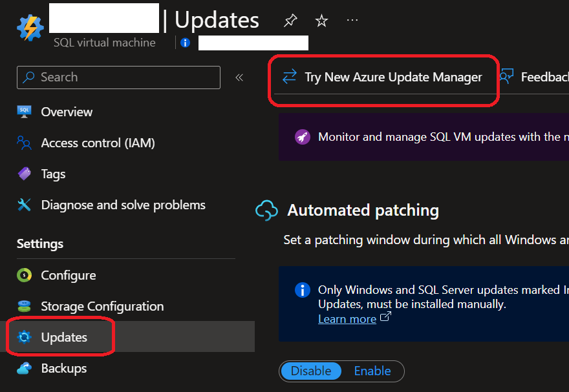The image size is (569, 392).
Task: Click the info icon beside SQL virtual machine
Action: point(186,43)
